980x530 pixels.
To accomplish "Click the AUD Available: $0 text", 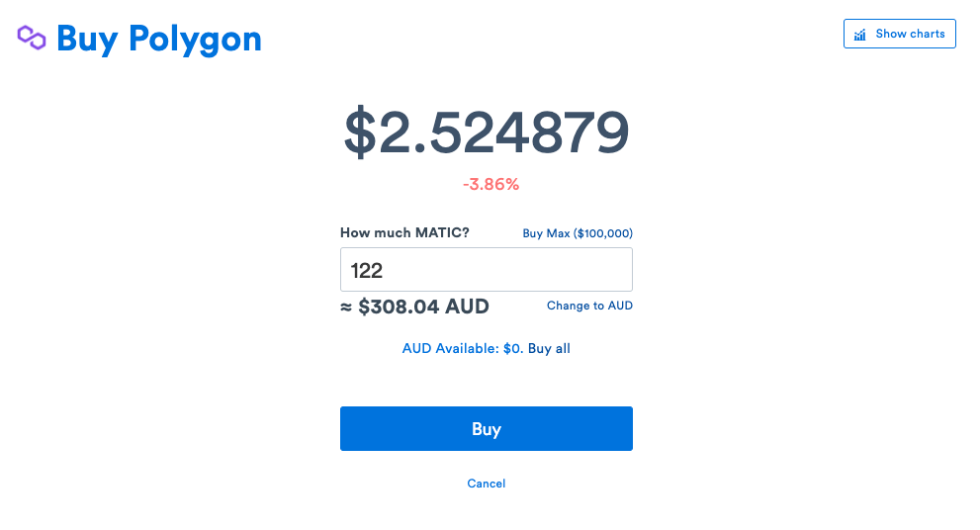I will click(462, 348).
